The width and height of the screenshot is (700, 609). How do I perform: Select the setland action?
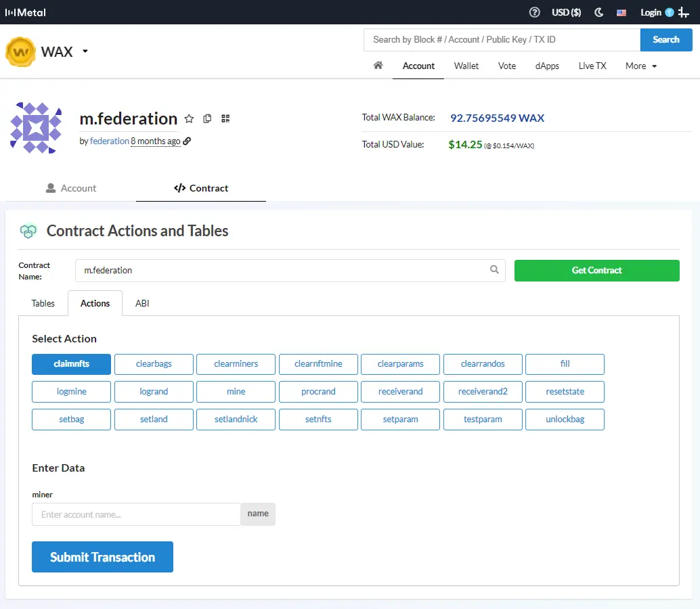point(154,420)
